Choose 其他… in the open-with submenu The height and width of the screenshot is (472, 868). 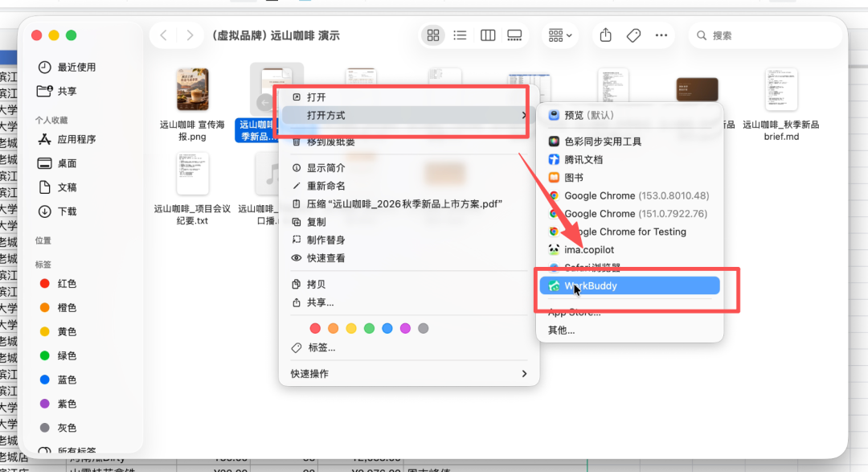(629, 330)
